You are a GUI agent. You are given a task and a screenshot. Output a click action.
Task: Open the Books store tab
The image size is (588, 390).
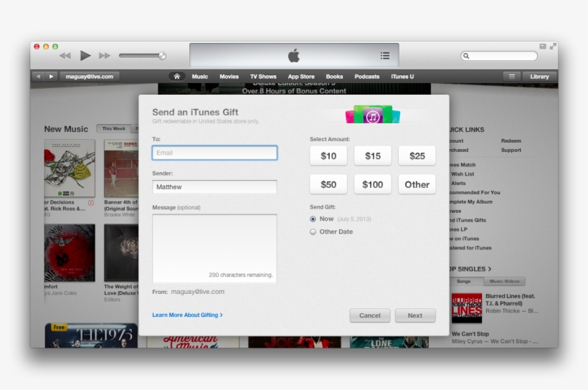(x=334, y=77)
